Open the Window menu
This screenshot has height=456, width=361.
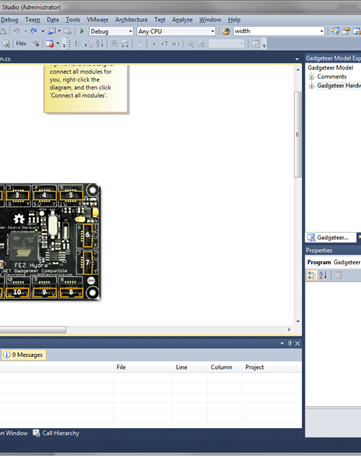pos(210,20)
